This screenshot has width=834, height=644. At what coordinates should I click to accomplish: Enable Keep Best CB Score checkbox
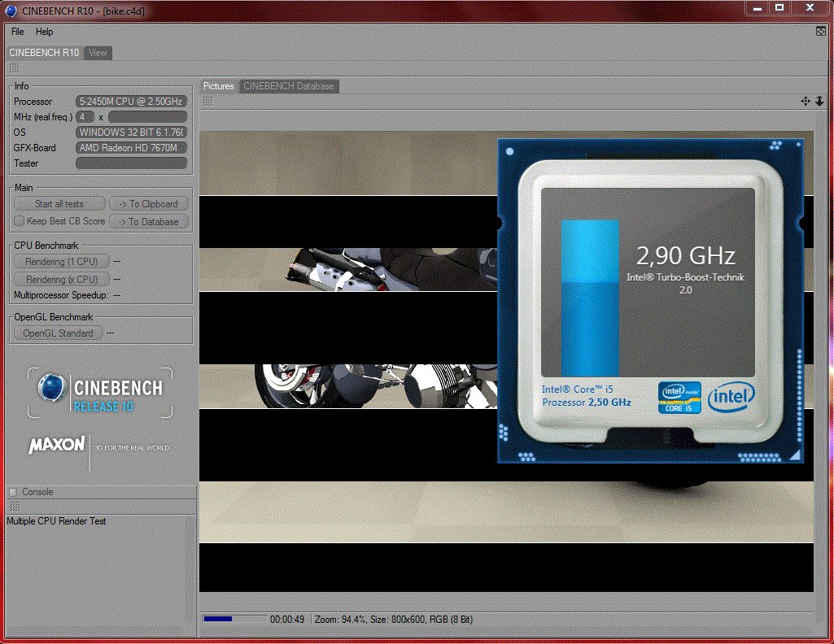[20, 220]
